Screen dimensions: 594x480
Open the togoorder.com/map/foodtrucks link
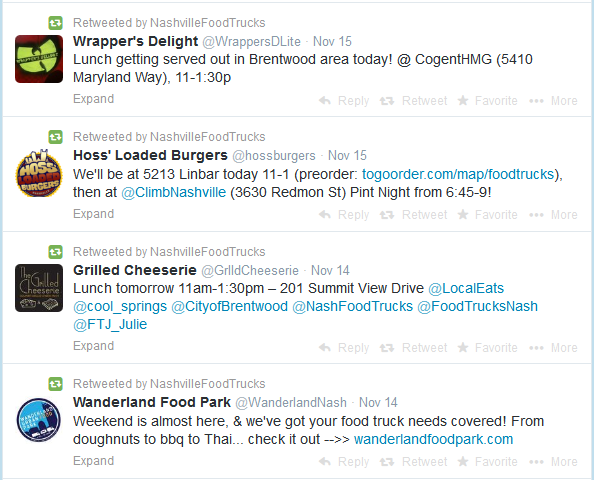[458, 174]
